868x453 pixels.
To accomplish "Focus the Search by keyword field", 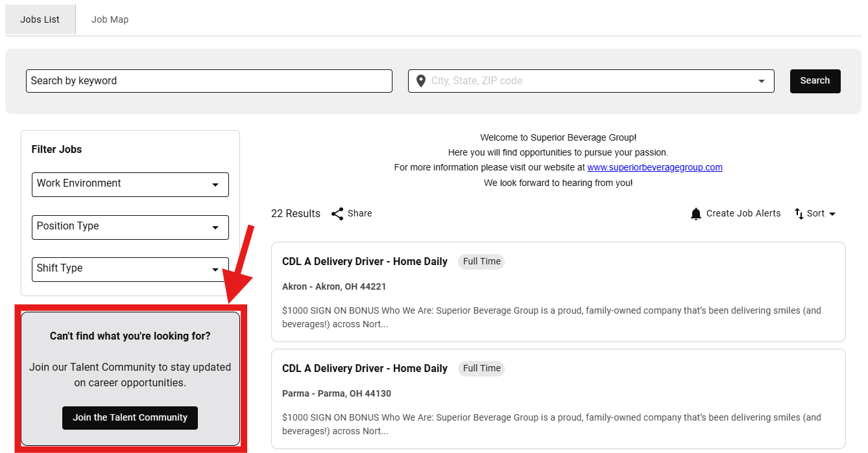I will coord(209,81).
